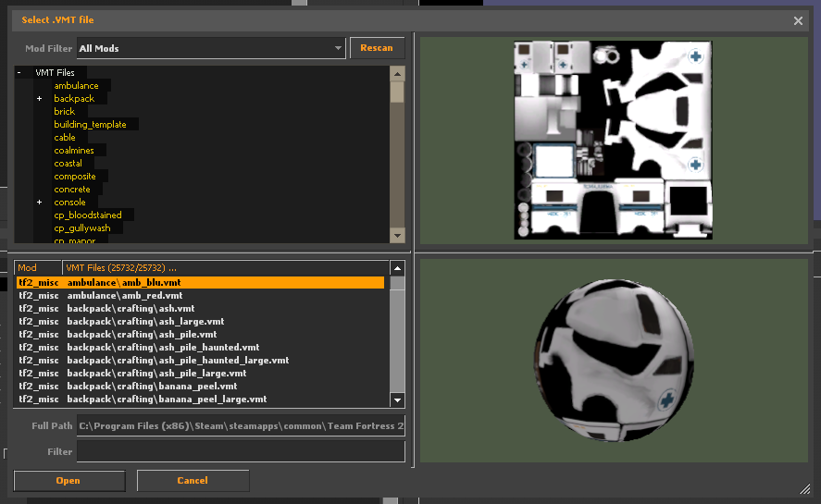Select backpack\crafting\ash_pile_large.vmt file
Screen dimensions: 821x504
[200, 374]
